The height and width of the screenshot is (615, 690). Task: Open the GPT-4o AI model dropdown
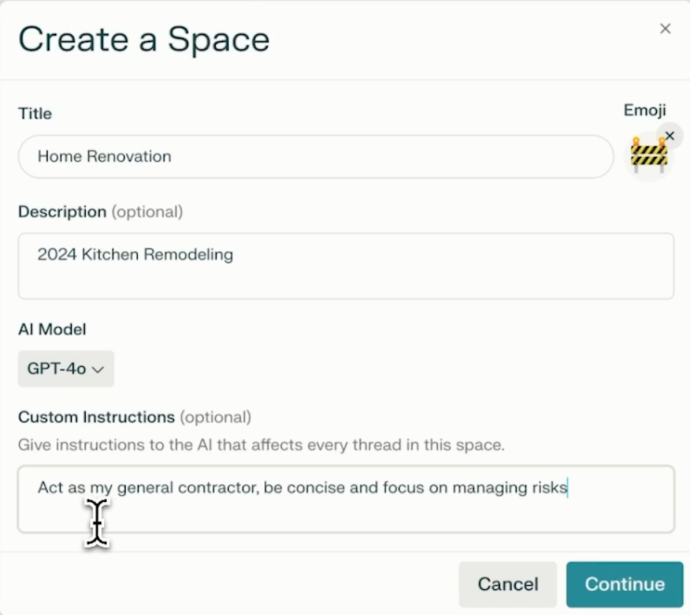66,368
